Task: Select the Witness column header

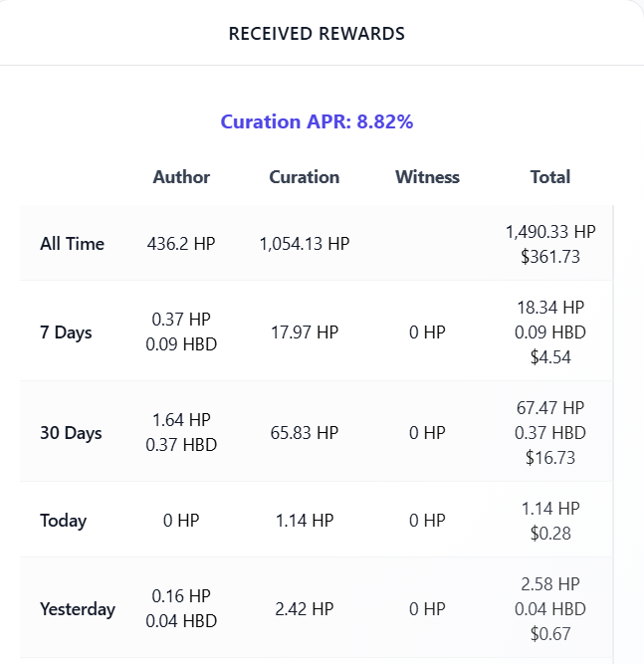Action: click(427, 177)
